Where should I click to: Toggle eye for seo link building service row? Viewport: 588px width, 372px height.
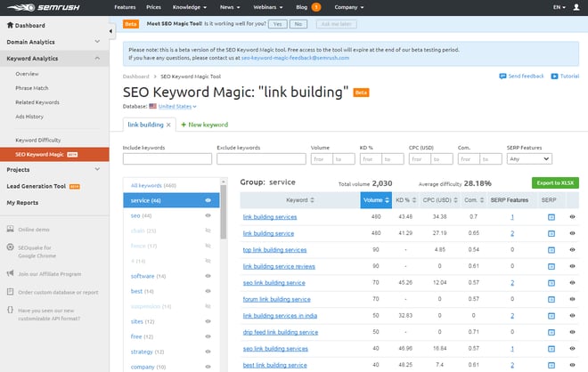(x=572, y=282)
